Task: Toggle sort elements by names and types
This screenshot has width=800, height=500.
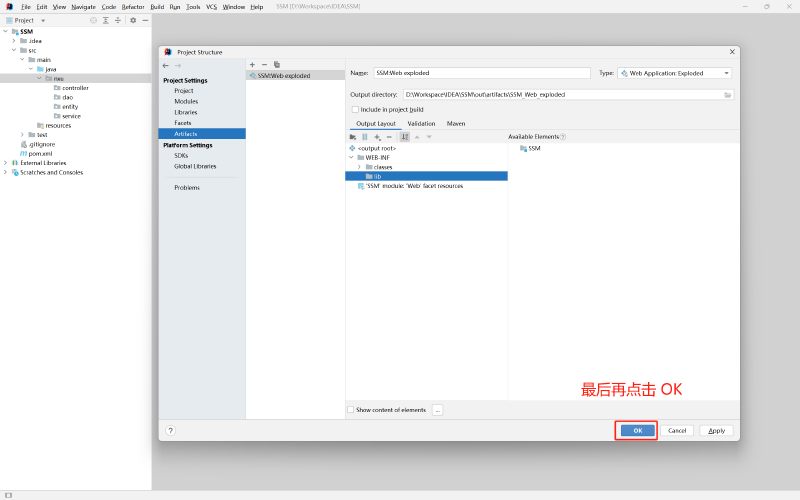Action: [x=405, y=137]
